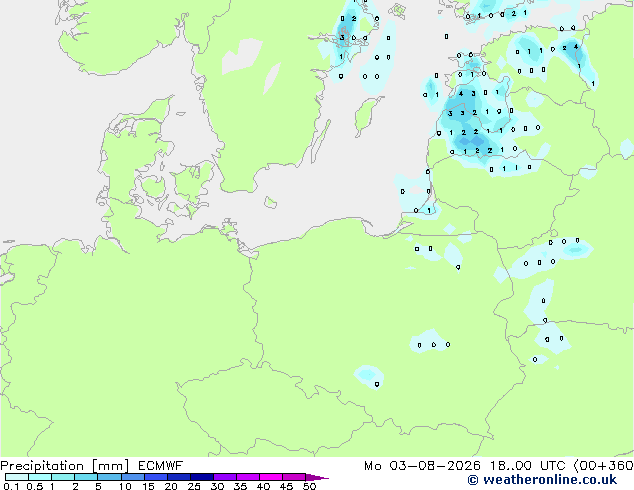Click the '18:00 UTC' time text
Viewport: 634px width, 490px height.
528,466
